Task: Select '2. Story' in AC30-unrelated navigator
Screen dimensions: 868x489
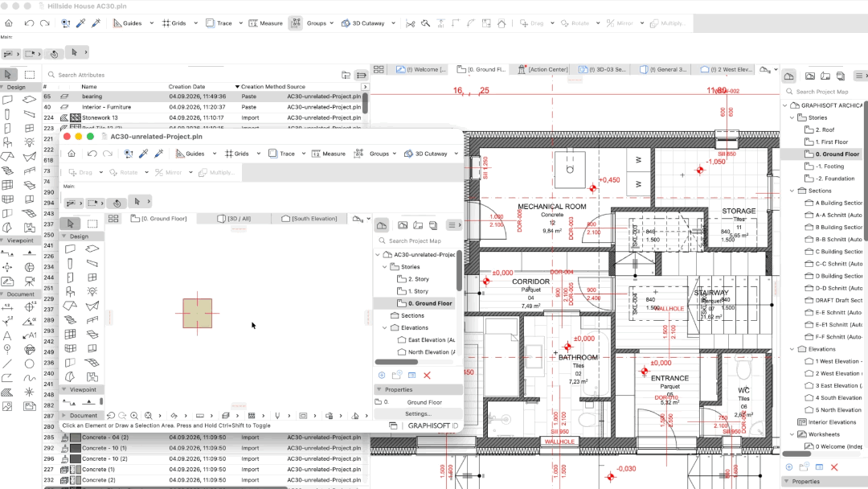Action: [419, 279]
